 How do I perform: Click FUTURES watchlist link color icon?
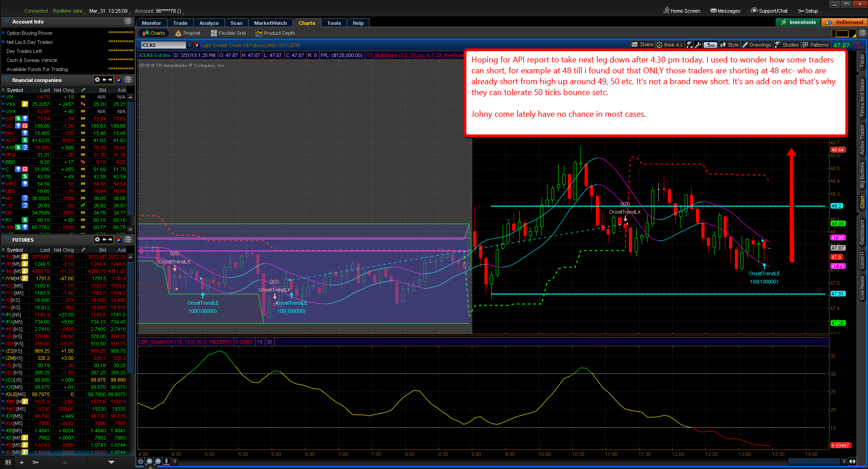118,239
